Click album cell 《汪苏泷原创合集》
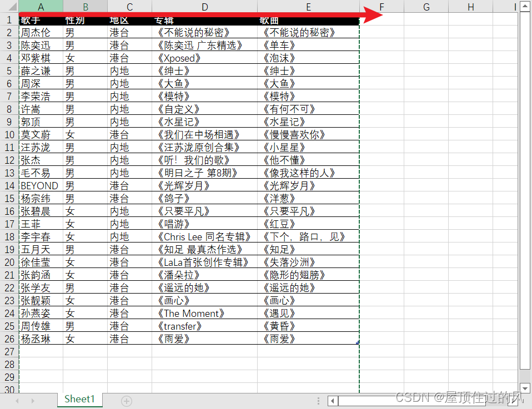Image resolution: width=532 pixels, height=409 pixels. tap(204, 148)
